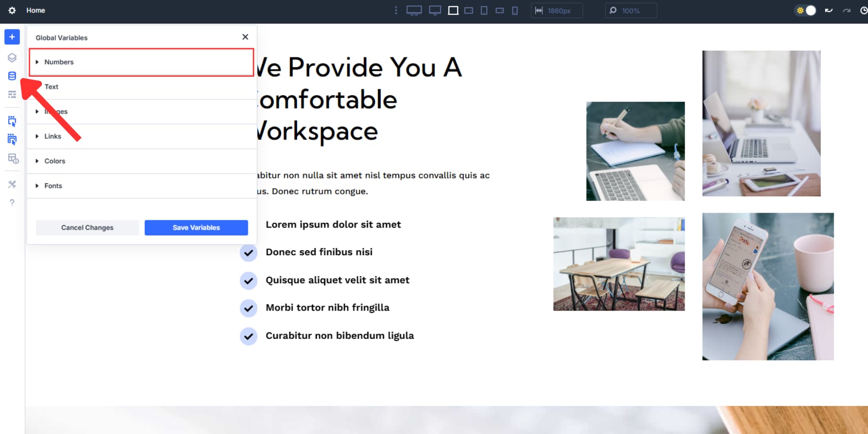868x434 pixels.
Task: Click the blocks reorder icon in the sidebar
Action: [12, 94]
